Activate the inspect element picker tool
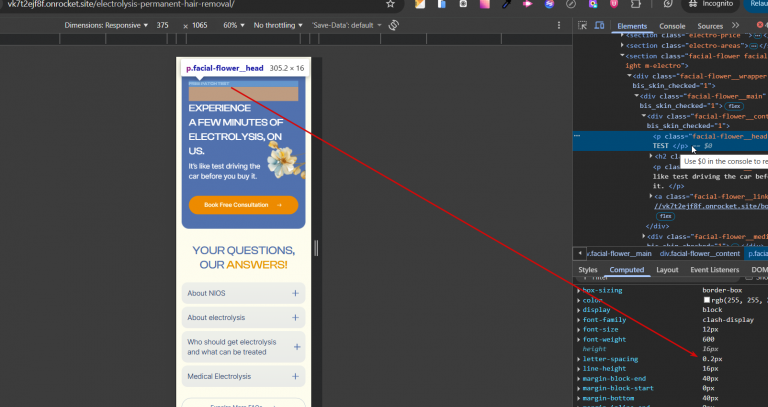This screenshot has width=768, height=407. (582, 25)
